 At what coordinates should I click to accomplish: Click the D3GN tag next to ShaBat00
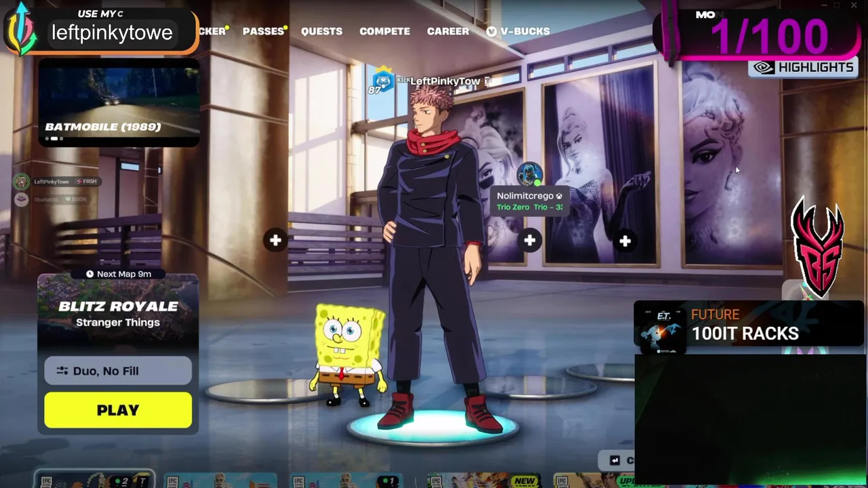tap(75, 199)
